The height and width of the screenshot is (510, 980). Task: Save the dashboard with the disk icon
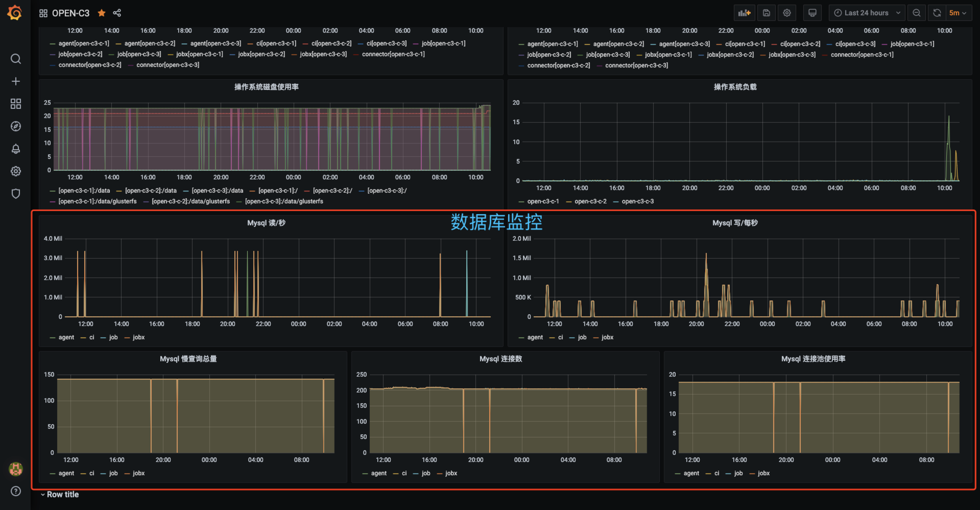[x=766, y=13]
